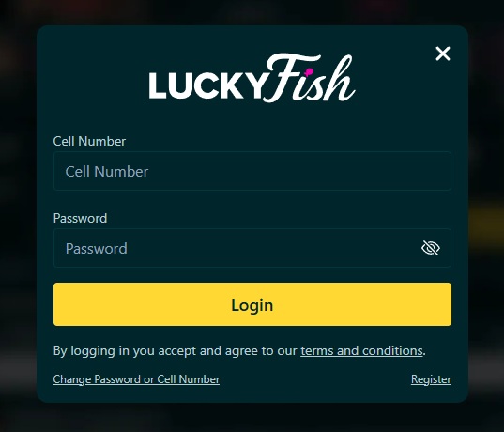504x432 pixels.
Task: Click the Cell Number label above the field
Action: (89, 141)
